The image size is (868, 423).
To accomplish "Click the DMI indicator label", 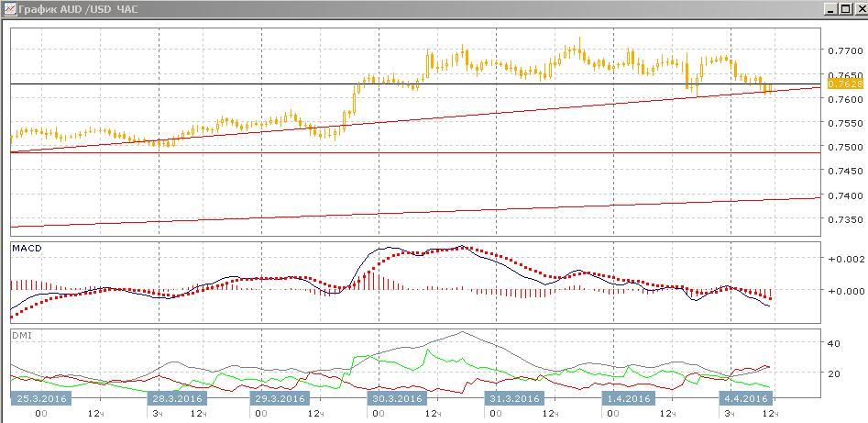I will [x=20, y=335].
